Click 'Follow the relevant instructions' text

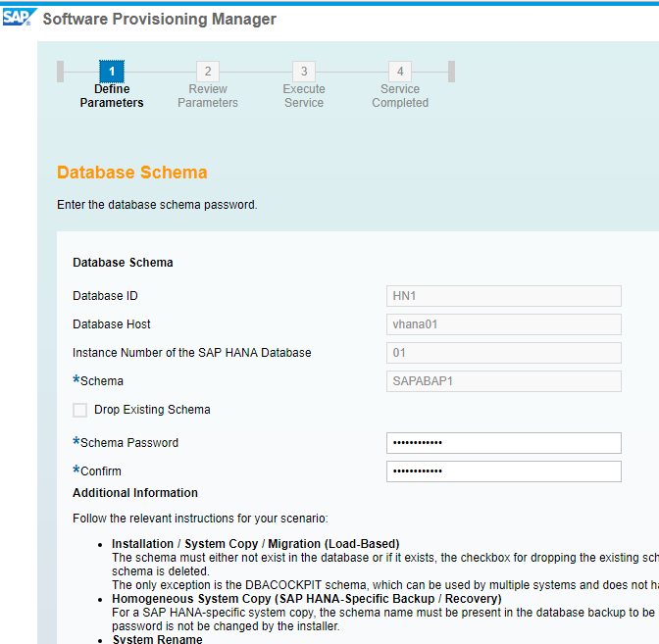point(200,519)
